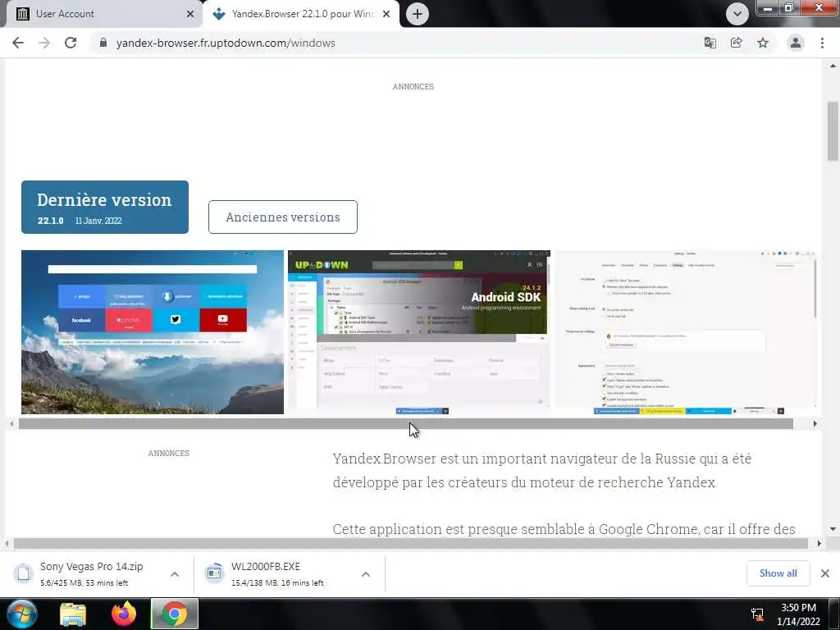Open tab search dropdown
The height and width of the screenshot is (630, 840).
click(x=737, y=14)
